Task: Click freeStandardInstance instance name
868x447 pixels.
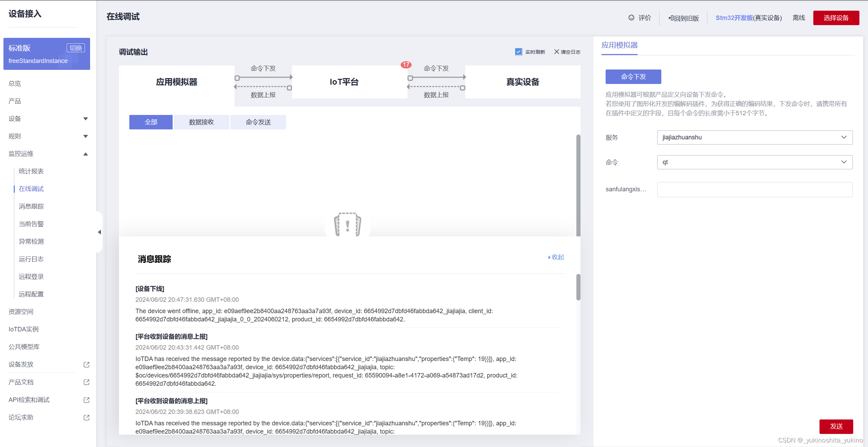Action: pyautogui.click(x=38, y=61)
